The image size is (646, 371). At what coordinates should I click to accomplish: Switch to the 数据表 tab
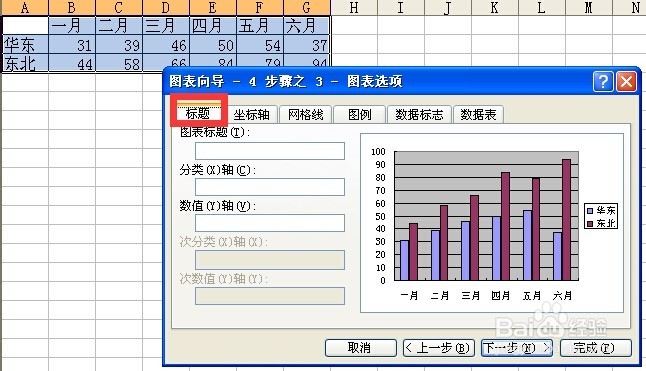point(478,114)
